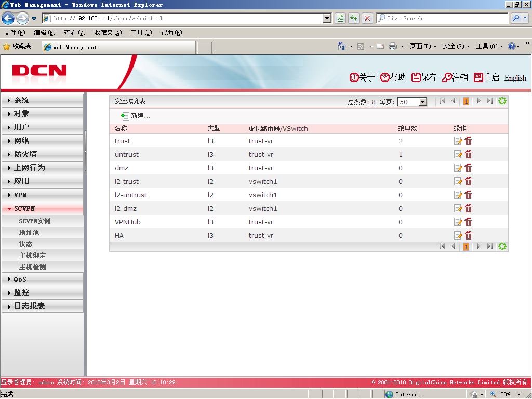Open the 工具(T) menu

pyautogui.click(x=141, y=33)
